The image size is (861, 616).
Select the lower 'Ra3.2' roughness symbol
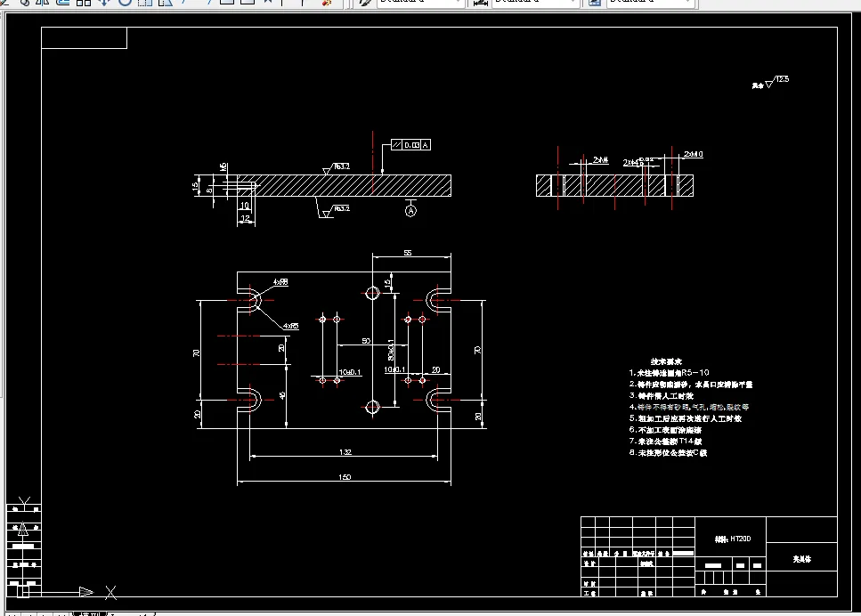click(x=336, y=211)
